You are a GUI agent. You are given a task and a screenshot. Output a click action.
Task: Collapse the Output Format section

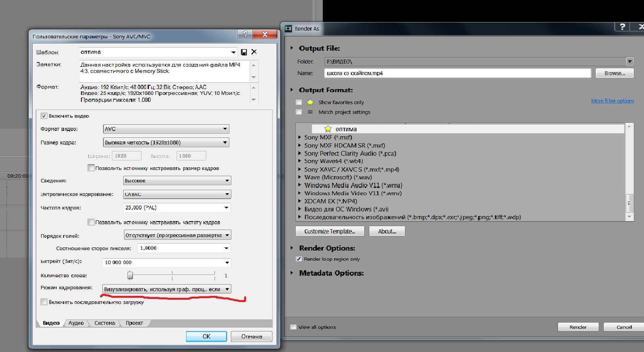tap(292, 89)
